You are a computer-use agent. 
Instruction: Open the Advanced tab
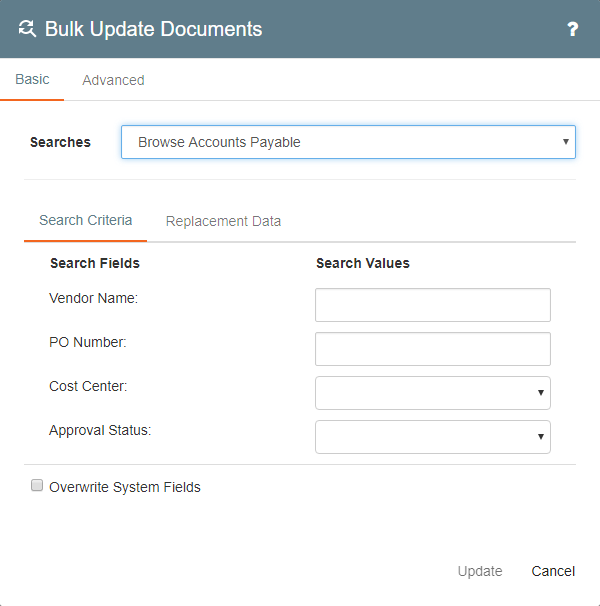pyautogui.click(x=113, y=80)
